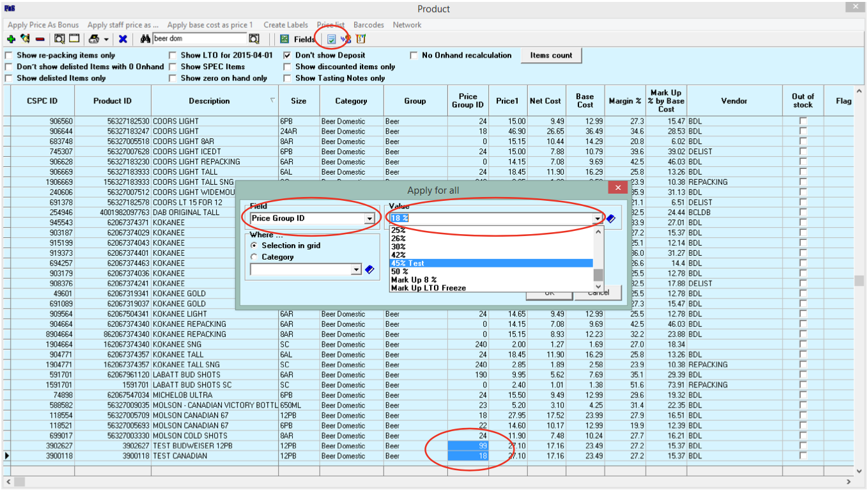Click the red minus delete-product icon
This screenshot has height=490, width=868.
40,39
